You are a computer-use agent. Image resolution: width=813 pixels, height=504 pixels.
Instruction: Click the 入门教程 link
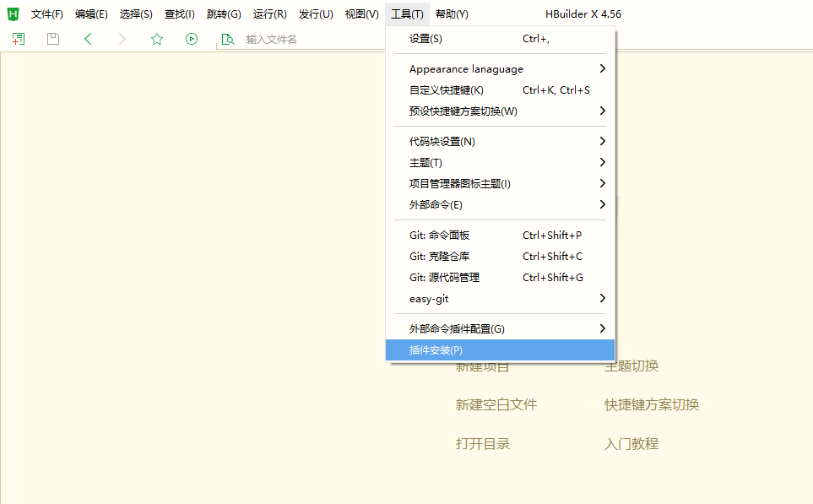tap(631, 444)
